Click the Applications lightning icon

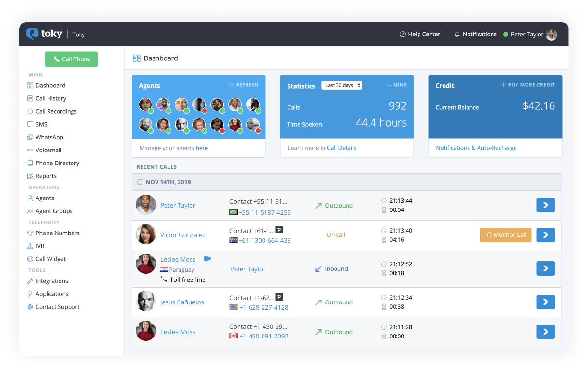[x=30, y=294]
